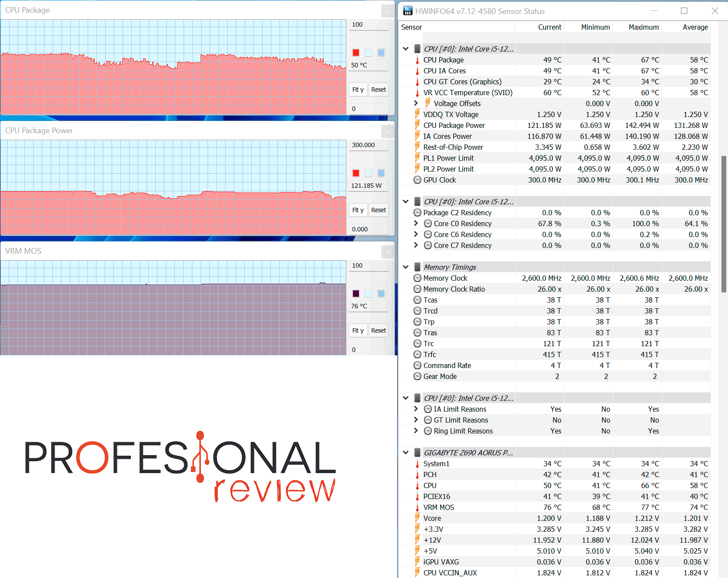Click Reset in CPU Package Power graph
728x578 pixels.
(379, 210)
